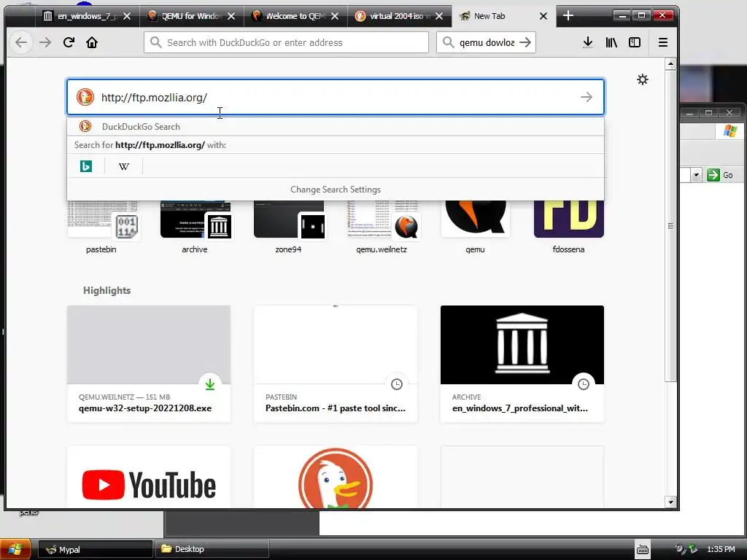Open the pastebin top site tile
Viewport: 747px width, 560px height.
(x=102, y=227)
